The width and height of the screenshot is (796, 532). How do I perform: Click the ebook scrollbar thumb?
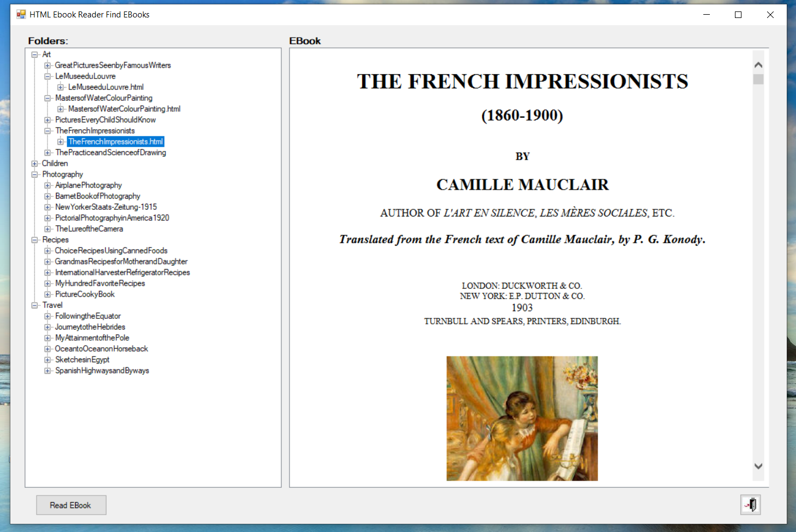(x=758, y=79)
